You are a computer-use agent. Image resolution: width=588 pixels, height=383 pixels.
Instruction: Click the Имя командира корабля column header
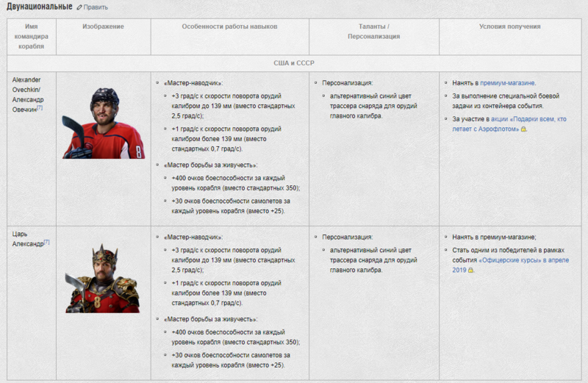(32, 36)
